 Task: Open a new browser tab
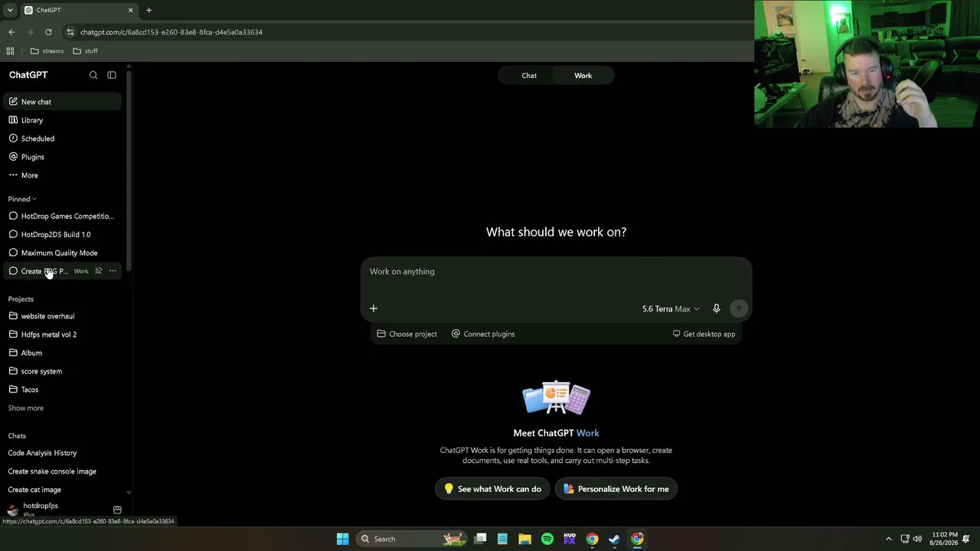[149, 10]
